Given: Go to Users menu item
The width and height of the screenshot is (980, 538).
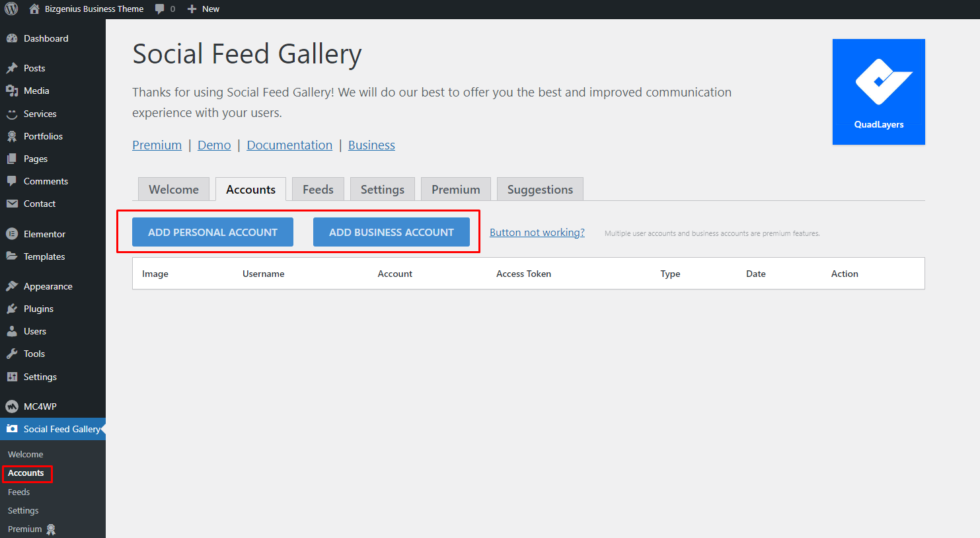Looking at the screenshot, I should tap(53, 331).
